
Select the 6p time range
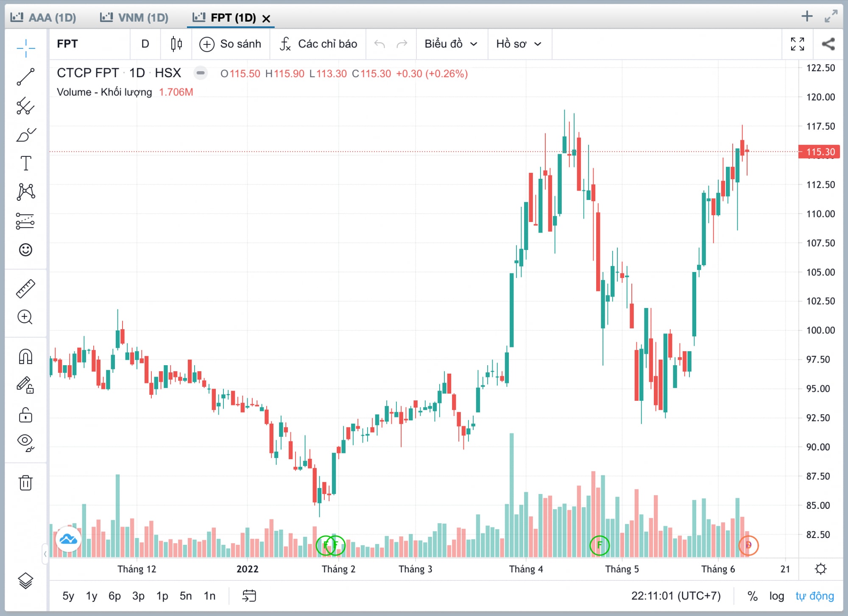click(x=114, y=596)
